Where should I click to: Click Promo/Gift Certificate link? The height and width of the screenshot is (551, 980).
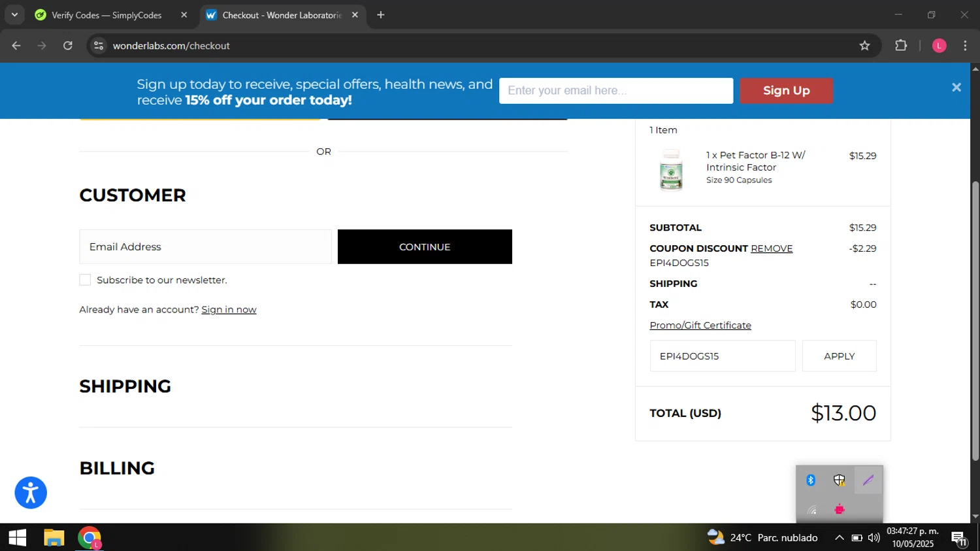700,326
